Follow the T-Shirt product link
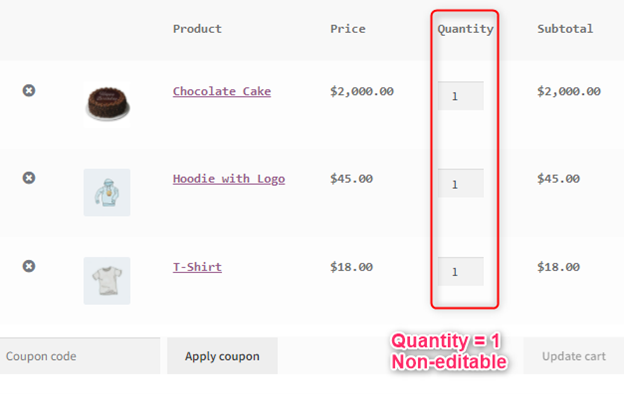Image resolution: width=624 pixels, height=394 pixels. [197, 267]
